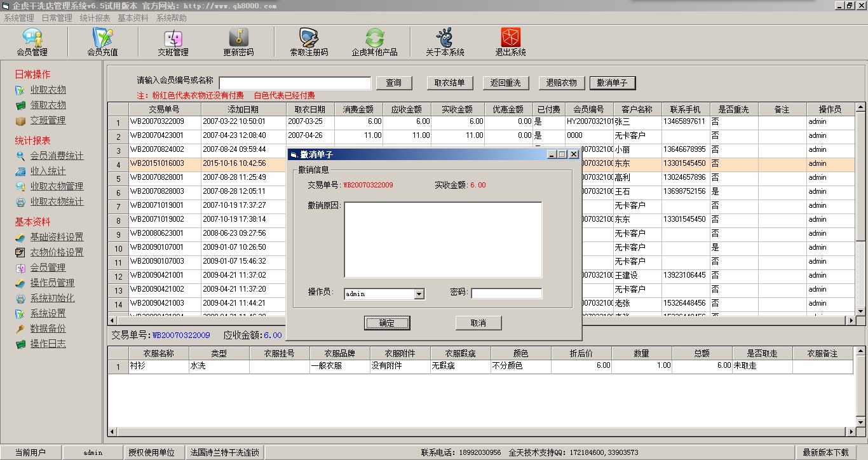Click the 最新版本下载 status bar button

[826, 452]
